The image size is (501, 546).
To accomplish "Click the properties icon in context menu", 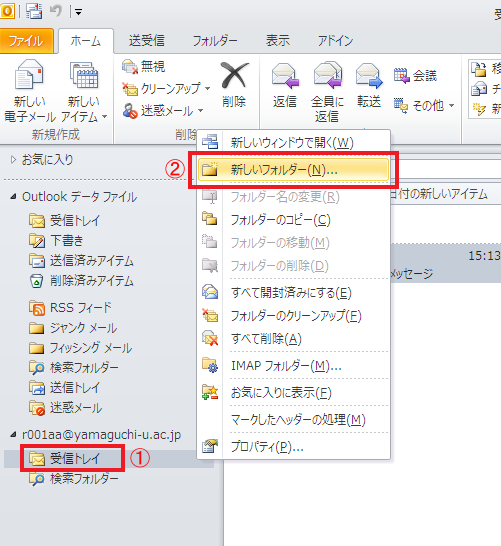I will (210, 446).
